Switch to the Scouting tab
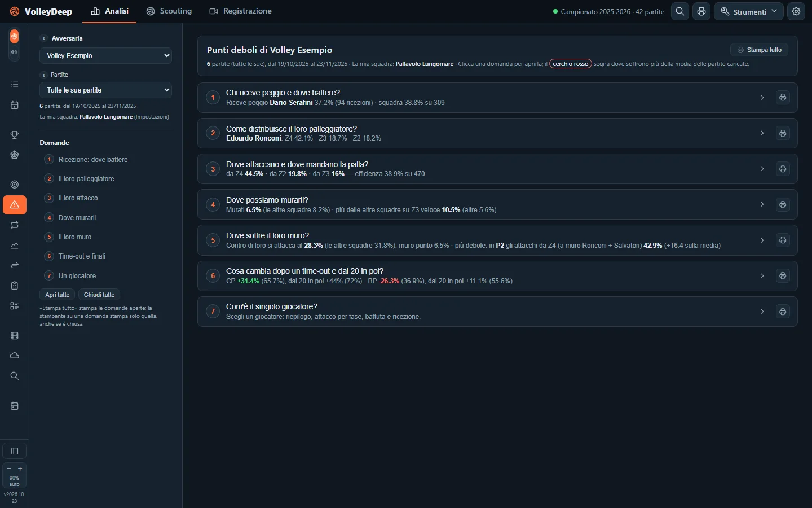 [x=169, y=11]
